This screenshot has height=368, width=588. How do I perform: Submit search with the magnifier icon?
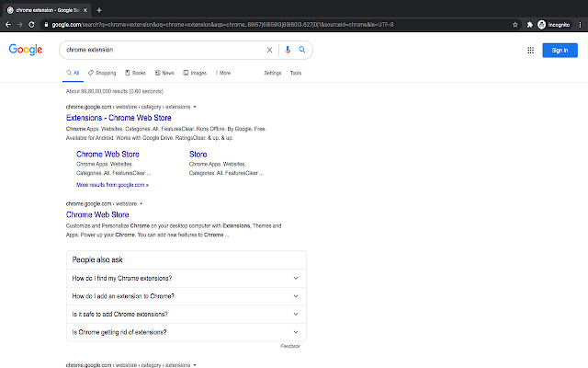point(302,50)
